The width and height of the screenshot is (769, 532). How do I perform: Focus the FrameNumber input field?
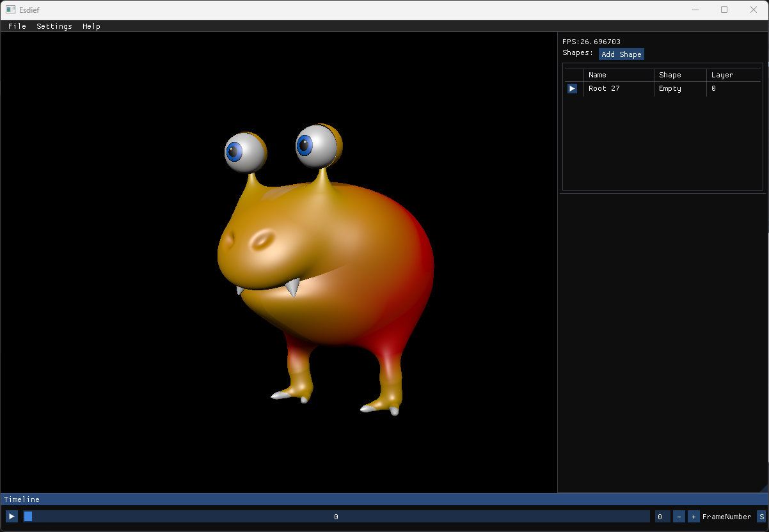[x=662, y=517]
